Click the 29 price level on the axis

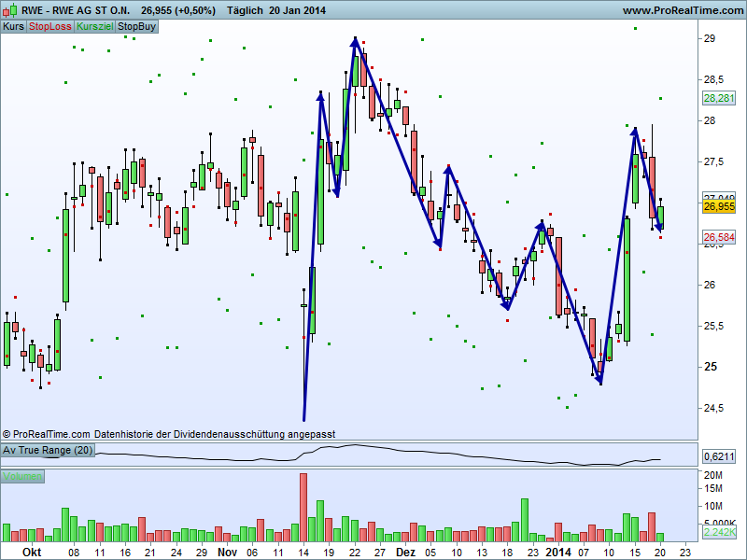click(710, 38)
